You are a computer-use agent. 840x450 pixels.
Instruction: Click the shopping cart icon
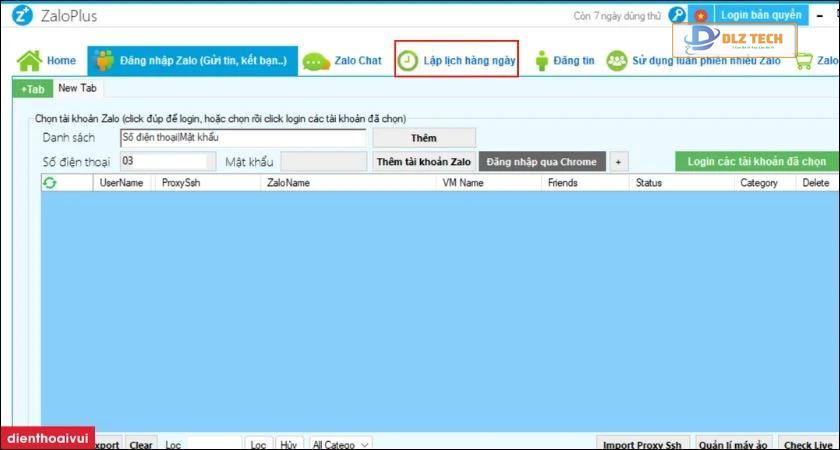(x=804, y=61)
